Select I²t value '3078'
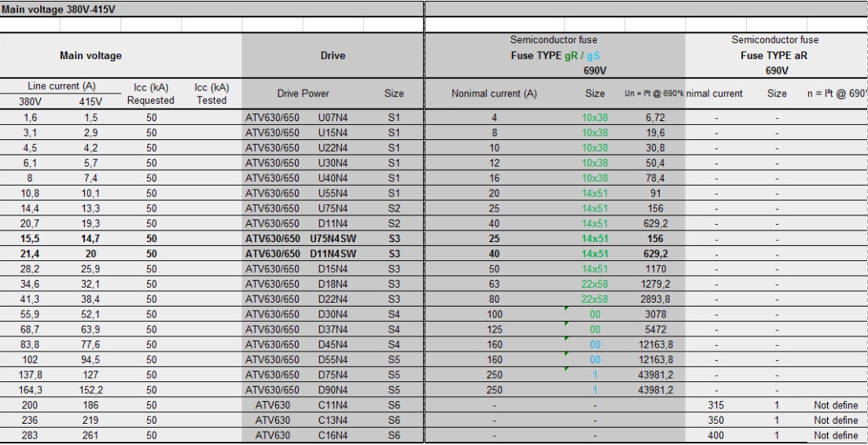 pyautogui.click(x=656, y=314)
